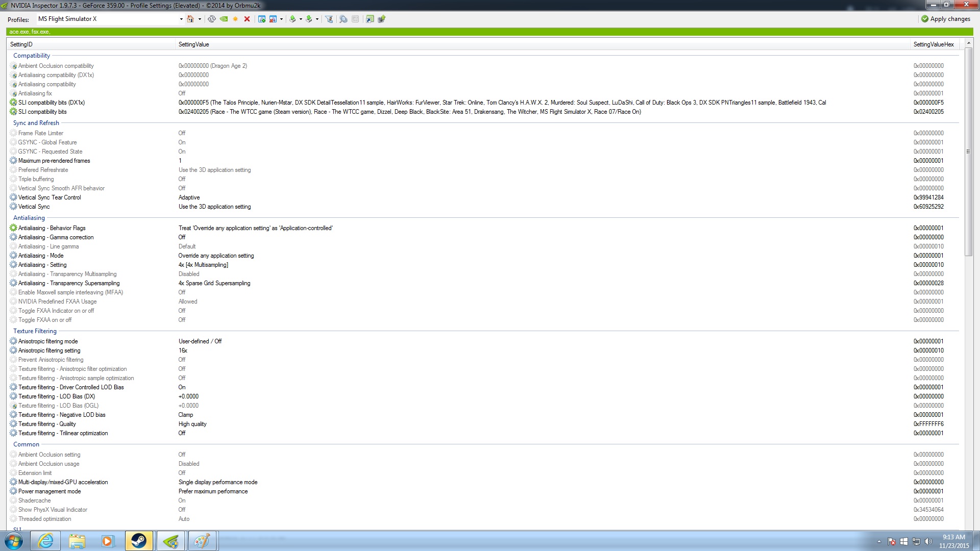Expand dropdown arrow next to home icon
Viewport: 980px width, 551px height.
coord(200,19)
